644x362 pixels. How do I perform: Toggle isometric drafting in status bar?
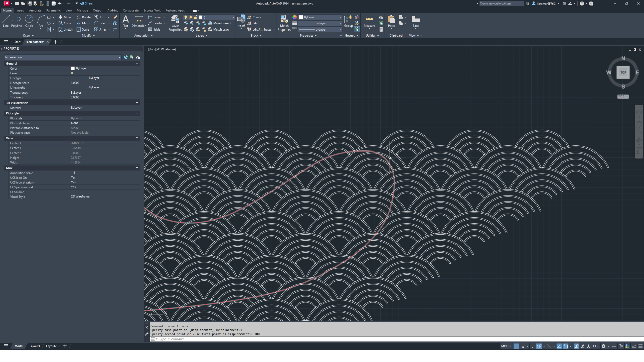pos(549,346)
